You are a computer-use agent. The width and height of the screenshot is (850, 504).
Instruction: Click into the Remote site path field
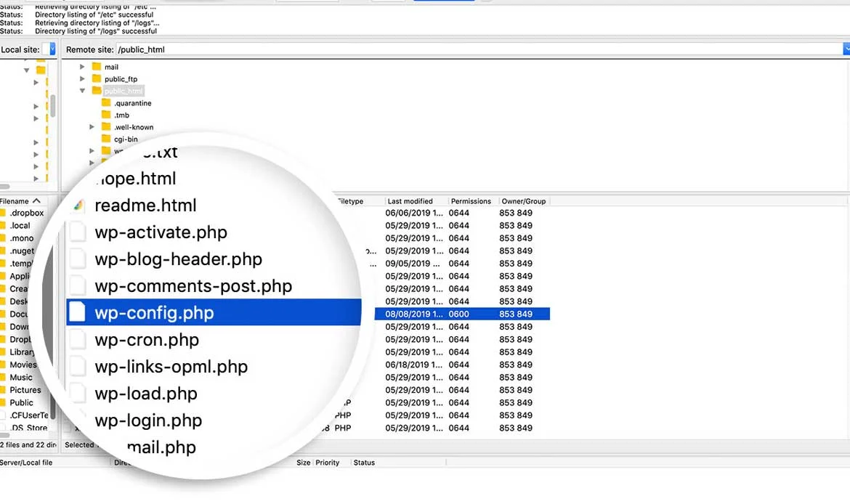[472, 49]
